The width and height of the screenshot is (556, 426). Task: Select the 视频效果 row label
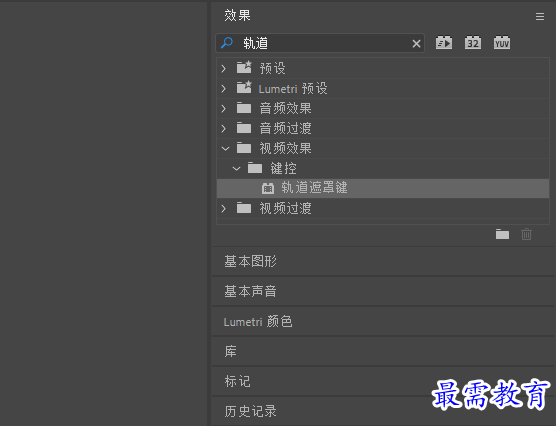285,149
